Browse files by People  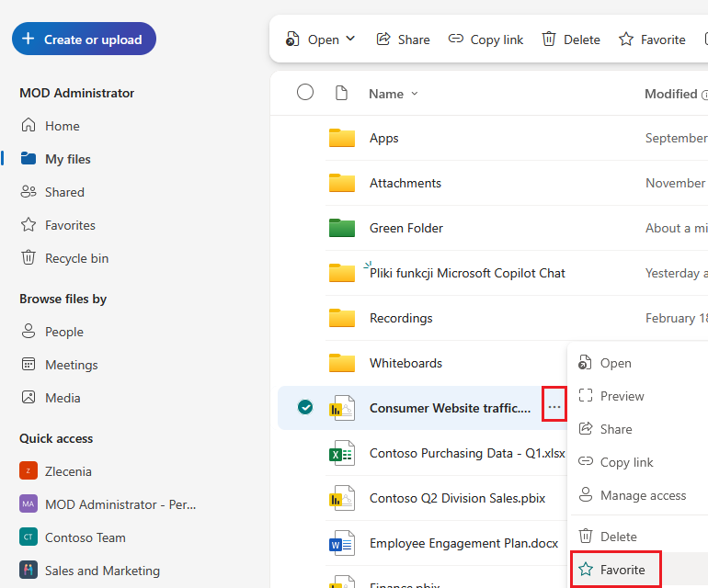point(52,332)
